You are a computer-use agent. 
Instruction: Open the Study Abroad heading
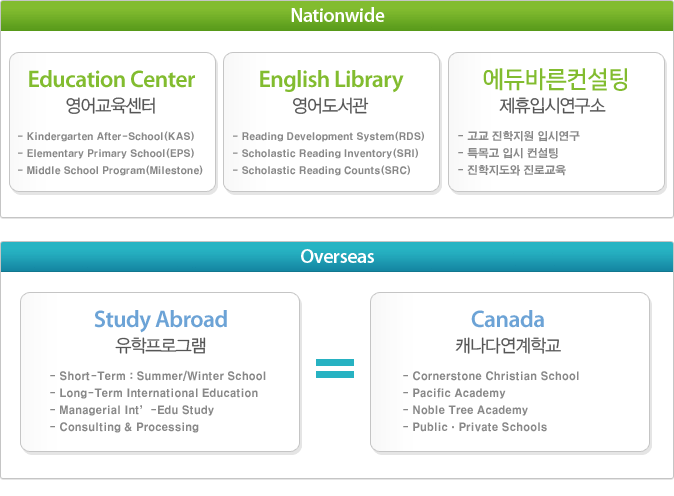(x=161, y=320)
